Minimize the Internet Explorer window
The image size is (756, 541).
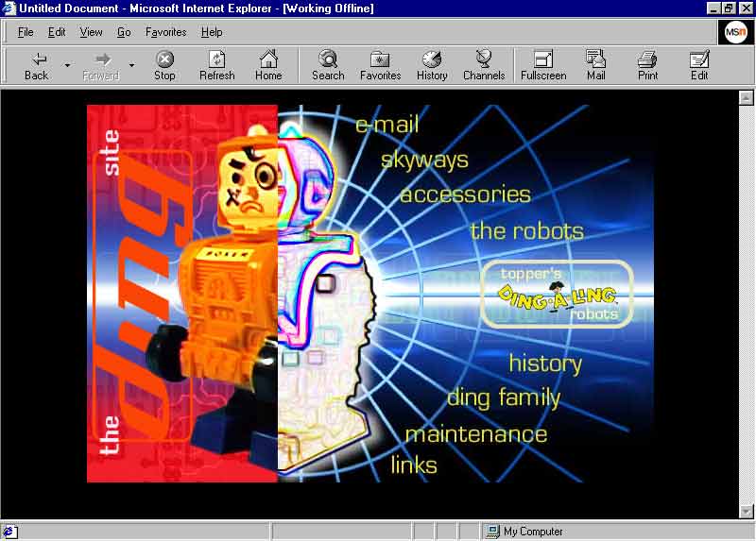pyautogui.click(x=713, y=8)
